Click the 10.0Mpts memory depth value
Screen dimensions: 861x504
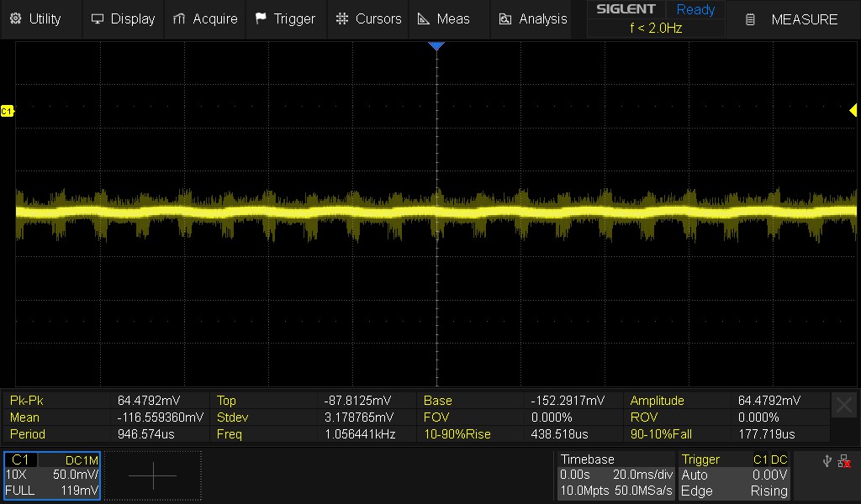[x=584, y=491]
